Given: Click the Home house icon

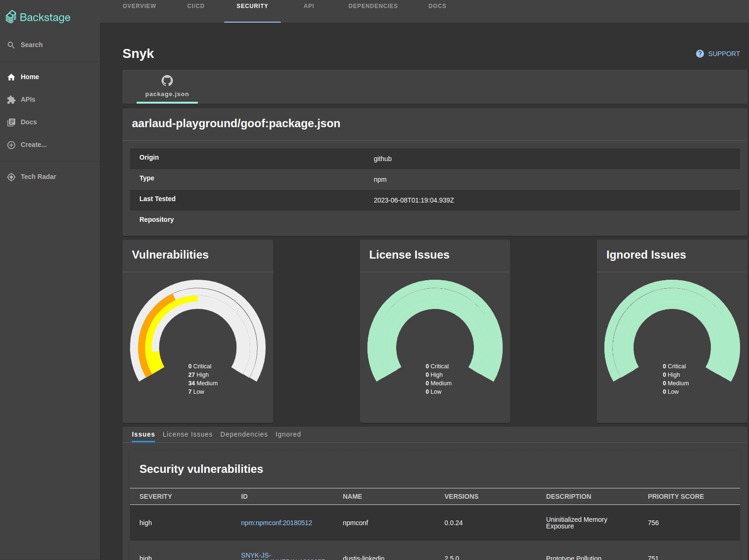Looking at the screenshot, I should coord(11,77).
